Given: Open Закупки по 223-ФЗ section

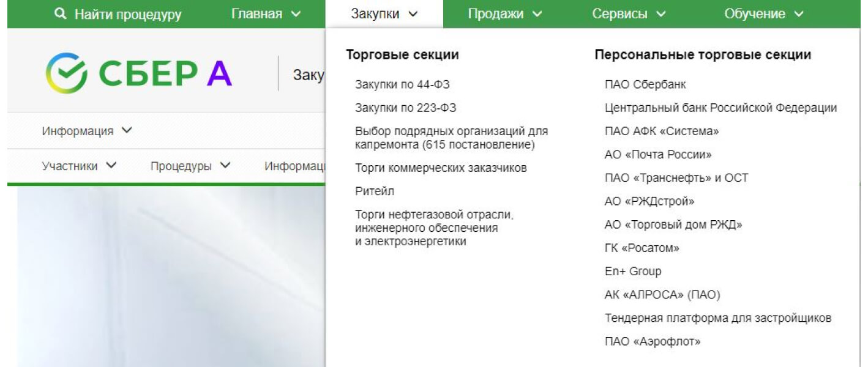Looking at the screenshot, I should [405, 108].
